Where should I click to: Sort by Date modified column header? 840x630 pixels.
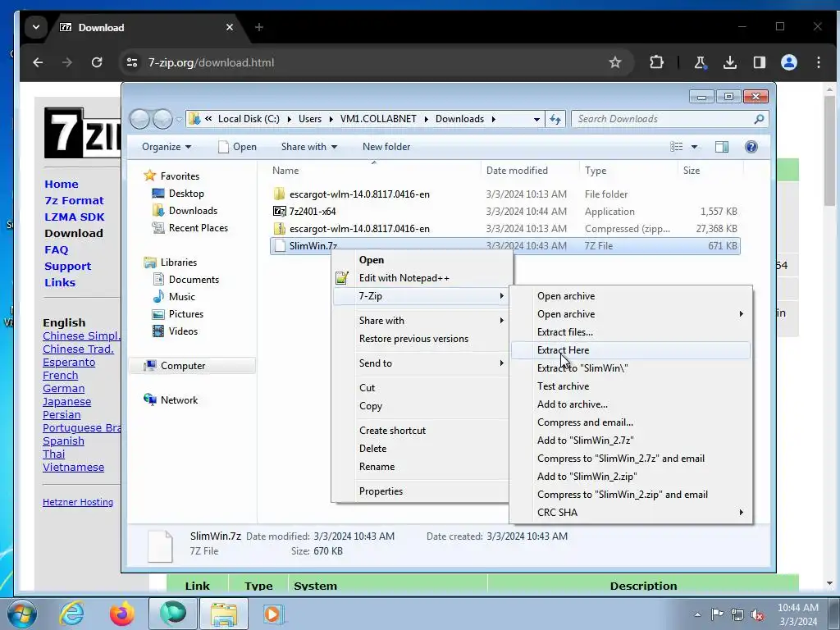coord(517,171)
